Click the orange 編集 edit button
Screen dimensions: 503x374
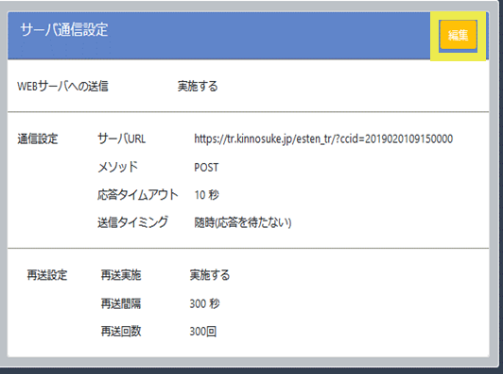(458, 35)
